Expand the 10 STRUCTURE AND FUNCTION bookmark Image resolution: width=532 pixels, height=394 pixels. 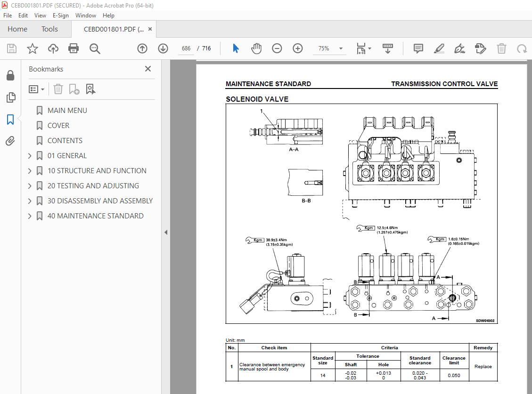(x=30, y=170)
